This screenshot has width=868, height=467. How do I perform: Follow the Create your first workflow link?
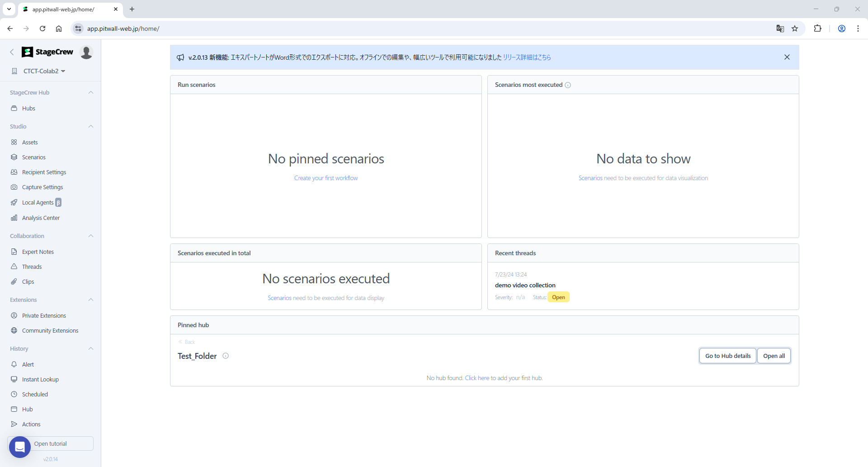click(325, 178)
